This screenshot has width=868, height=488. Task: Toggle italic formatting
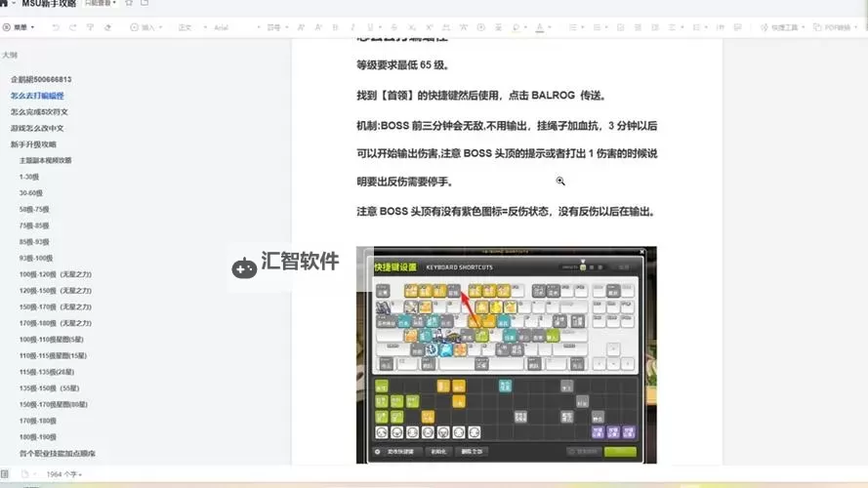[352, 27]
